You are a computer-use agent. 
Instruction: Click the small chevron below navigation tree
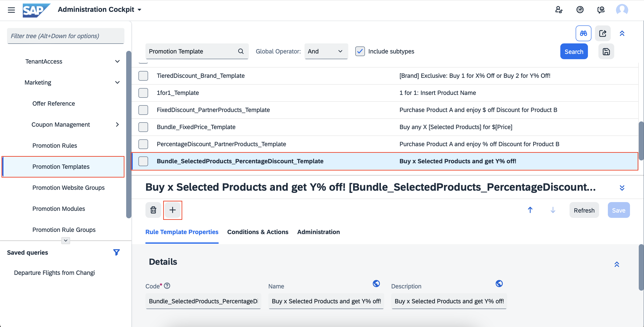pos(66,240)
